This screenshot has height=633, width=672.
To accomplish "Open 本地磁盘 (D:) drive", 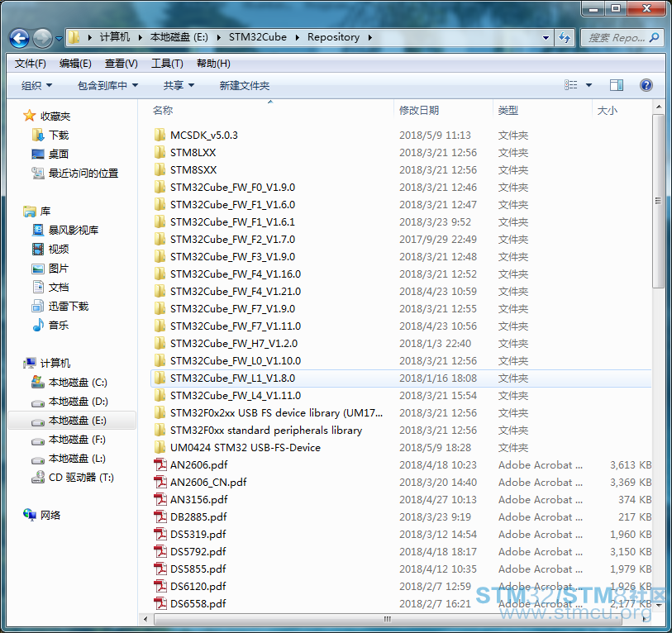I will (78, 402).
